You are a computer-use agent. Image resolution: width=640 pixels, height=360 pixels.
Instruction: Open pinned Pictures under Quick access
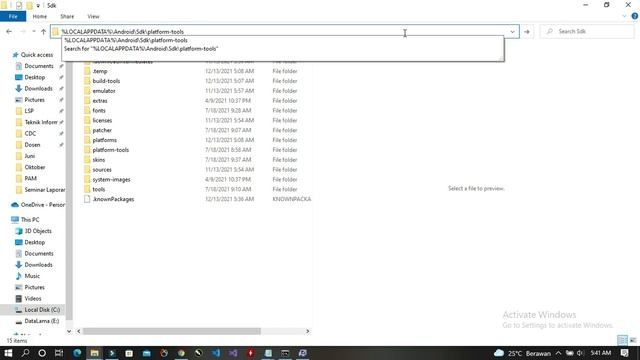34,100
